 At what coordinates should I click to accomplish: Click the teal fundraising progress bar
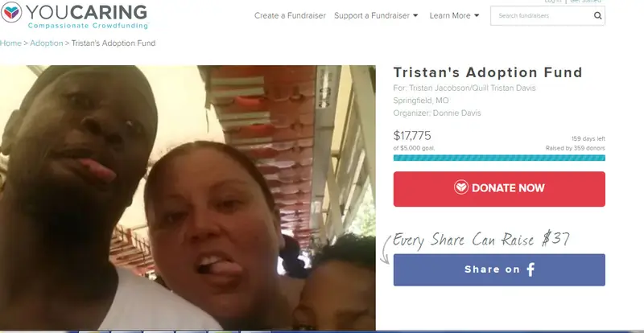pos(499,158)
